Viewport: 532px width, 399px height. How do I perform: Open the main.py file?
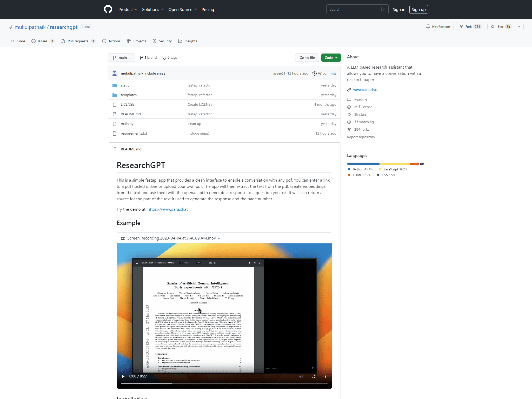click(x=127, y=124)
